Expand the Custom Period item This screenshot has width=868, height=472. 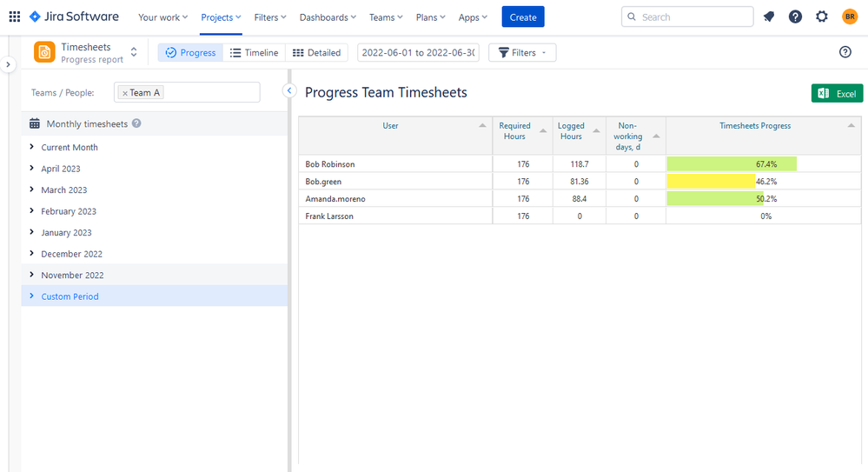pos(31,296)
